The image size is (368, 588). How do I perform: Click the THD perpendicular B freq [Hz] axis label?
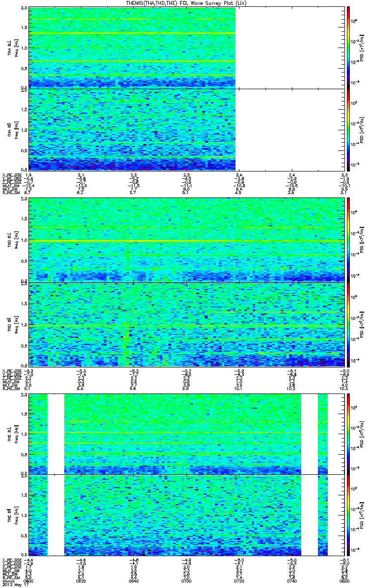[16, 240]
